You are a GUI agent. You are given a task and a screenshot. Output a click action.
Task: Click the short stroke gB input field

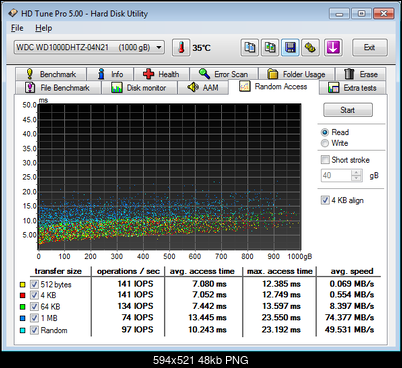[336, 175]
